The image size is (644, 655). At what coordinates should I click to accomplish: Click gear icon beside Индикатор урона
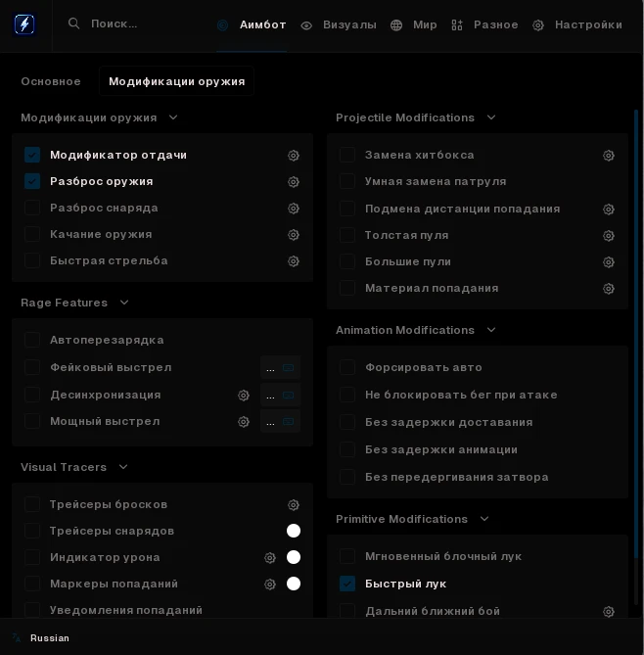tap(270, 558)
